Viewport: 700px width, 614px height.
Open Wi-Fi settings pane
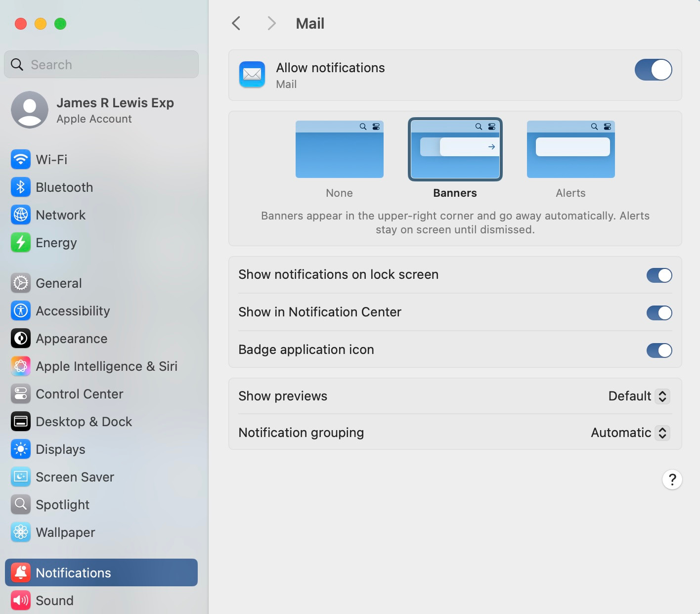point(101,160)
